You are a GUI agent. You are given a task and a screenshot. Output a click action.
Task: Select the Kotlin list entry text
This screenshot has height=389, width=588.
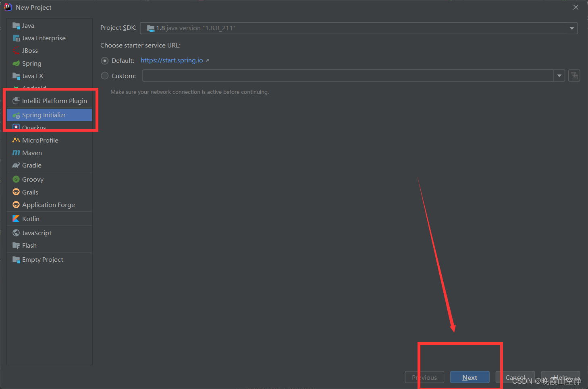tap(31, 219)
